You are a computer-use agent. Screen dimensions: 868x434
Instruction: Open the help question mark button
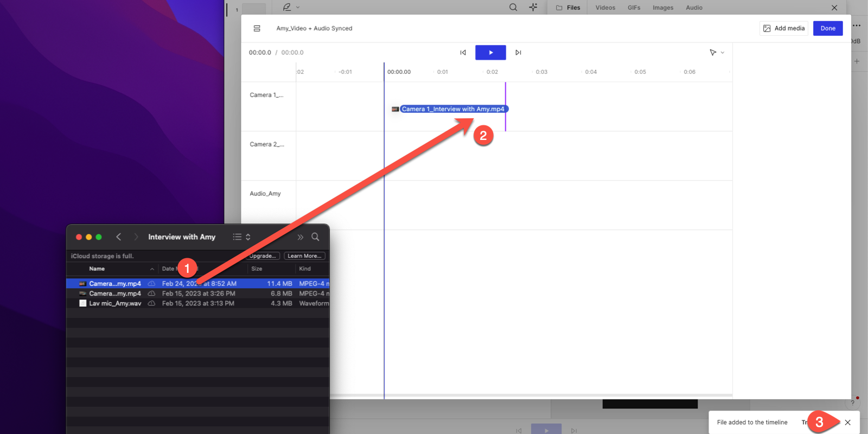pos(852,403)
